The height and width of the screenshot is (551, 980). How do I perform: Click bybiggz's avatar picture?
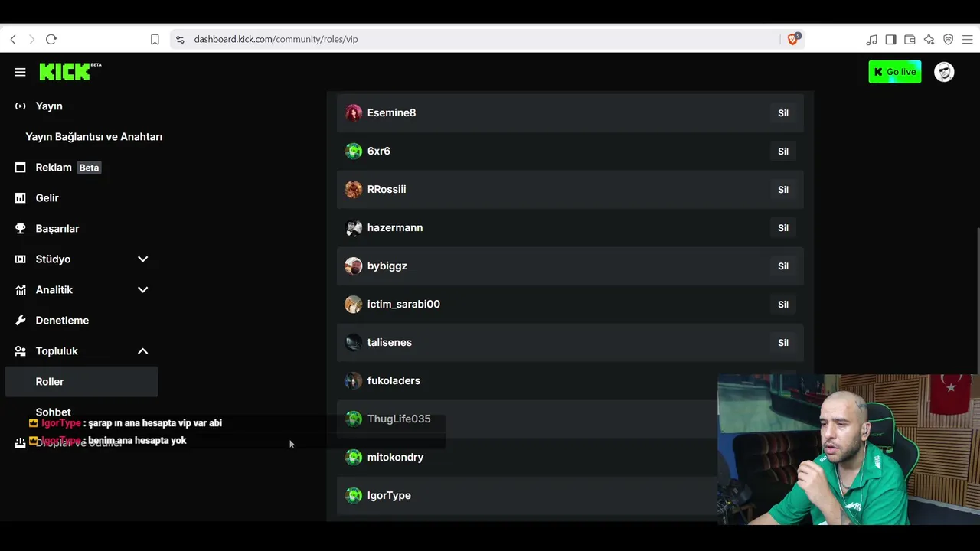(x=354, y=266)
